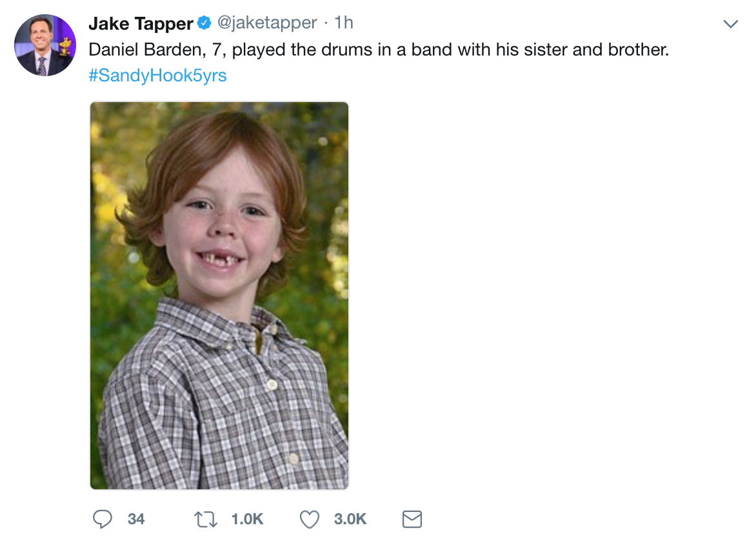Click the retweet count 1.0K
Screen dimensions: 756x541
click(x=247, y=519)
